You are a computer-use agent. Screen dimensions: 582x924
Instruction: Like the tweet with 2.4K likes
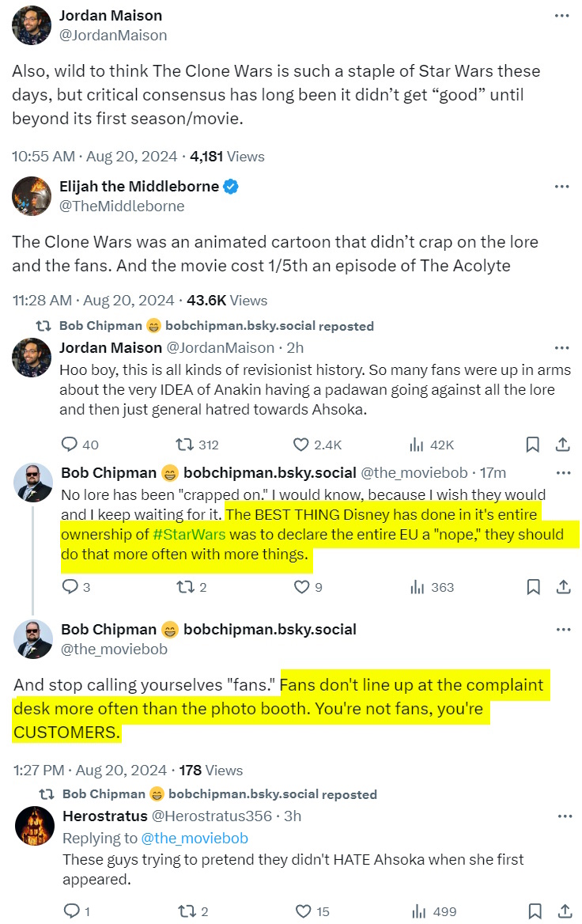[x=301, y=445]
